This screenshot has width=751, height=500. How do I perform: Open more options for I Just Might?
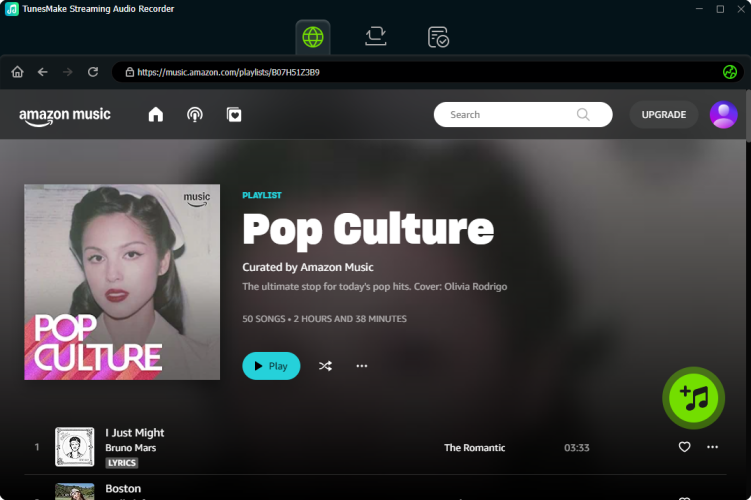click(x=712, y=447)
